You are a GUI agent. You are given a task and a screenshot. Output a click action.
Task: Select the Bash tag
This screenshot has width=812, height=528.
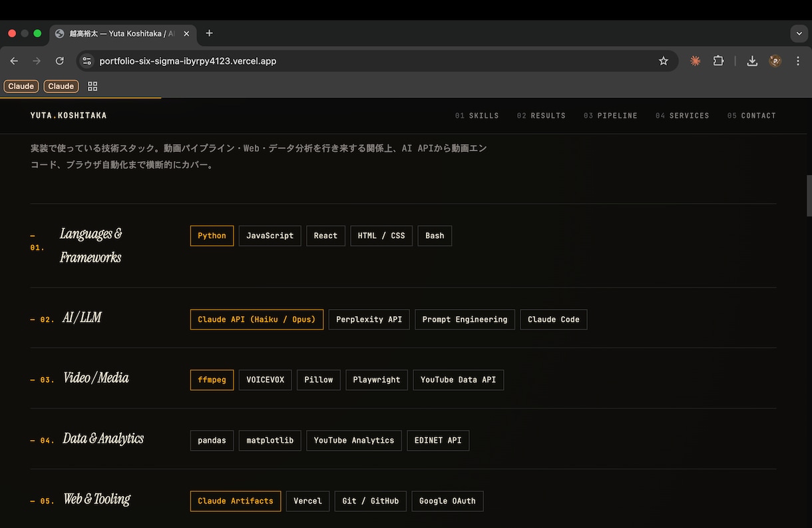coord(435,236)
